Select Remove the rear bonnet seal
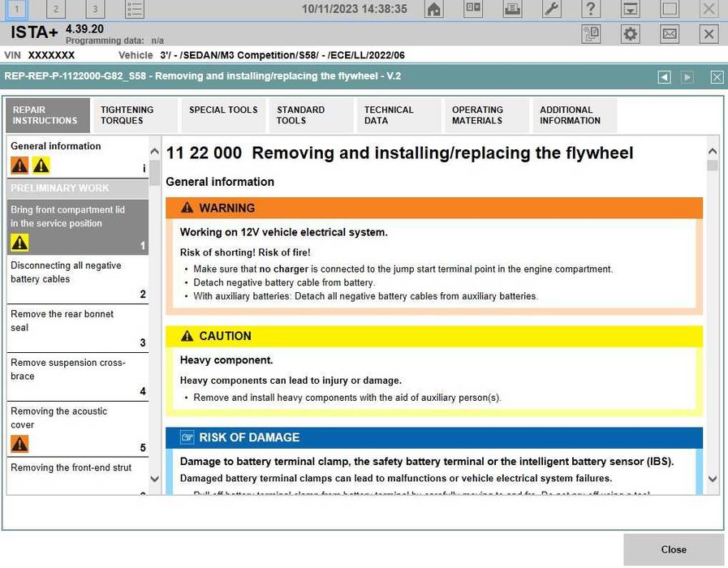This screenshot has width=728, height=568. 78,328
